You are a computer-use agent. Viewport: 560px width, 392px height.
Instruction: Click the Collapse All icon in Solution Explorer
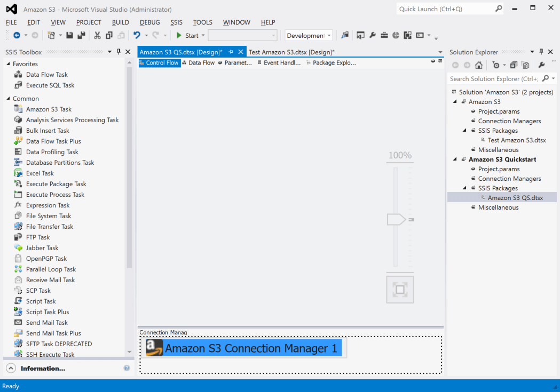click(x=514, y=65)
